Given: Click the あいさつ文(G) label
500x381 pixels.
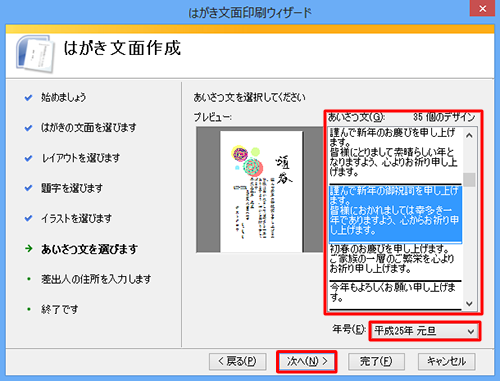Looking at the screenshot, I should [x=356, y=117].
